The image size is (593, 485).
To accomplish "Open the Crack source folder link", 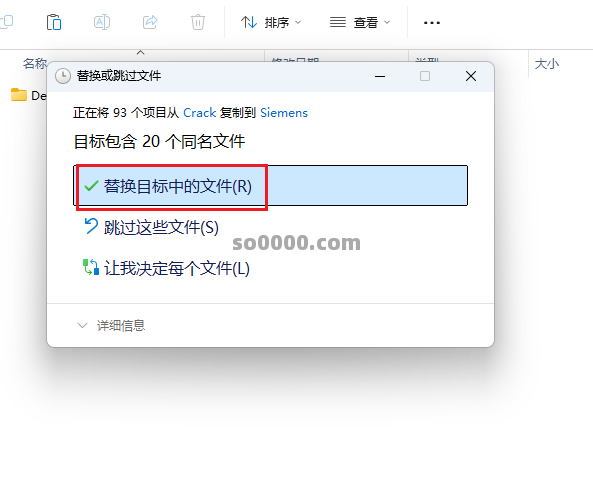I will [x=199, y=113].
